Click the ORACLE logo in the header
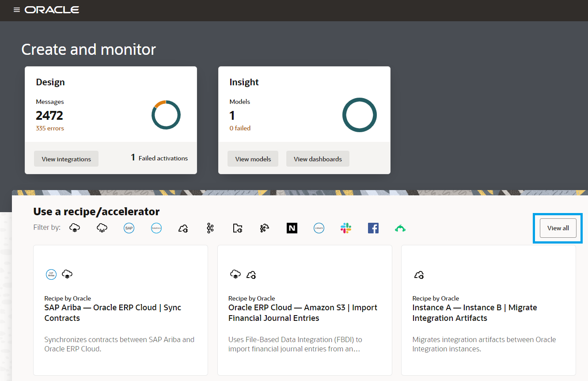The image size is (588, 381). point(52,10)
